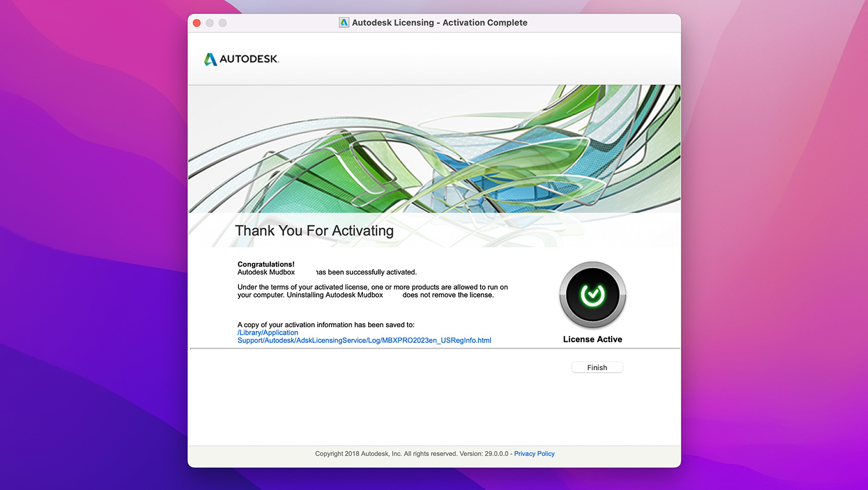Click 'A copy of your activation information' text
The image size is (868, 490).
click(x=326, y=325)
